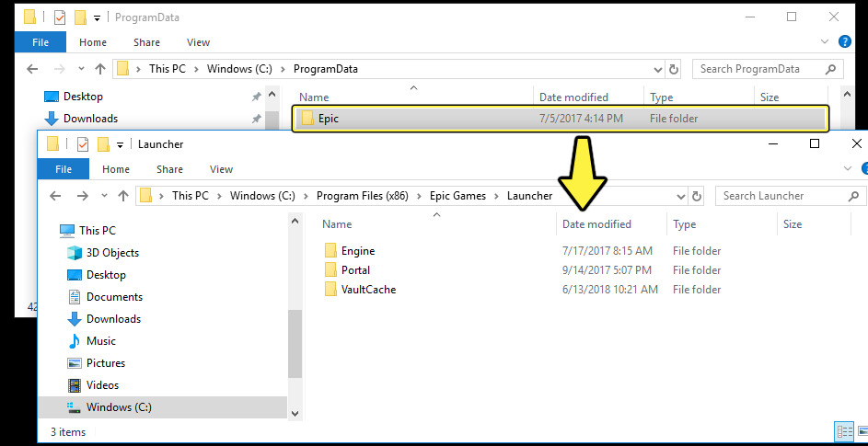Click Up arrow in Launcher window
The width and height of the screenshot is (868, 446).
pos(123,196)
